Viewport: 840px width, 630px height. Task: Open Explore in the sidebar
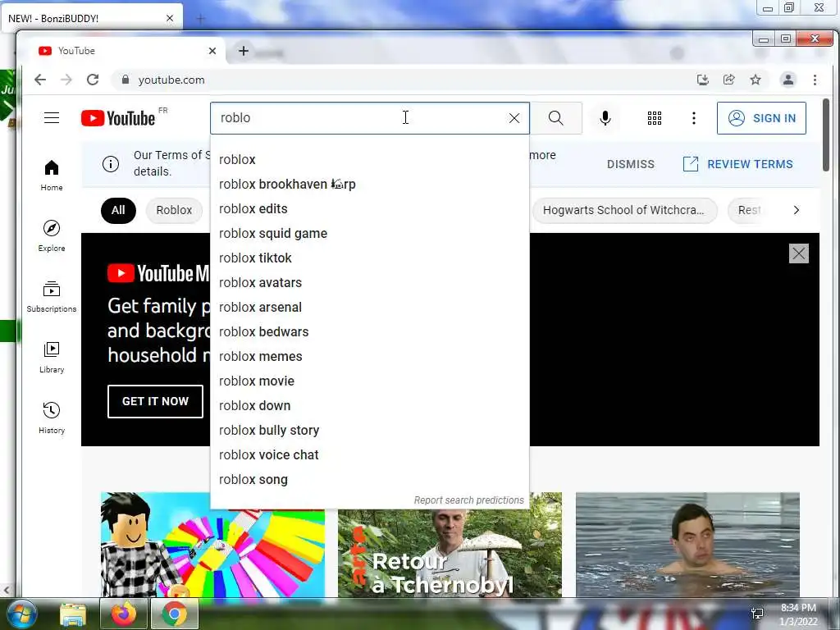pyautogui.click(x=52, y=236)
